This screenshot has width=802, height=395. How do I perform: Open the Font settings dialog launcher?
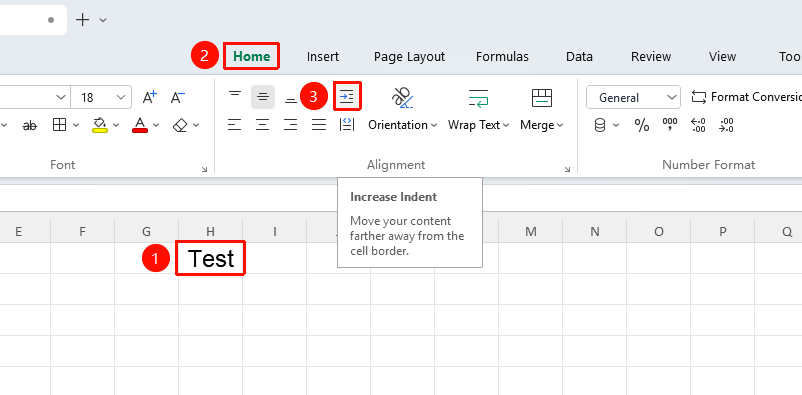coord(205,169)
